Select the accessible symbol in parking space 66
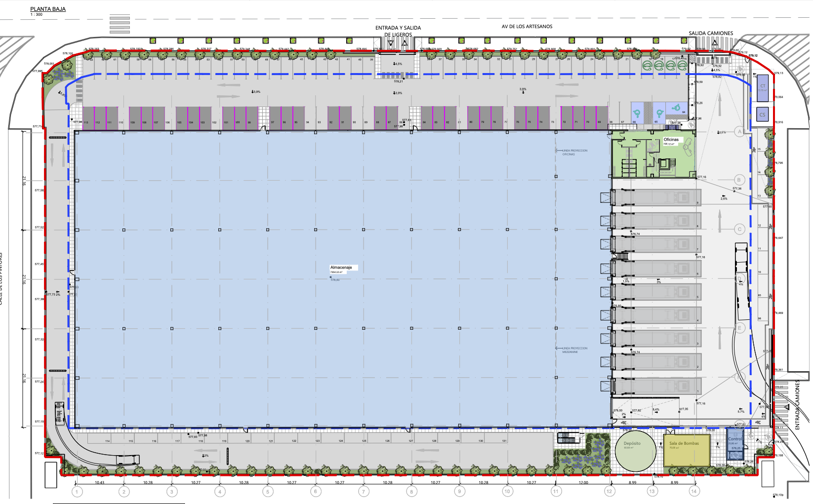Screen dimensions: 813x504 [x=638, y=113]
